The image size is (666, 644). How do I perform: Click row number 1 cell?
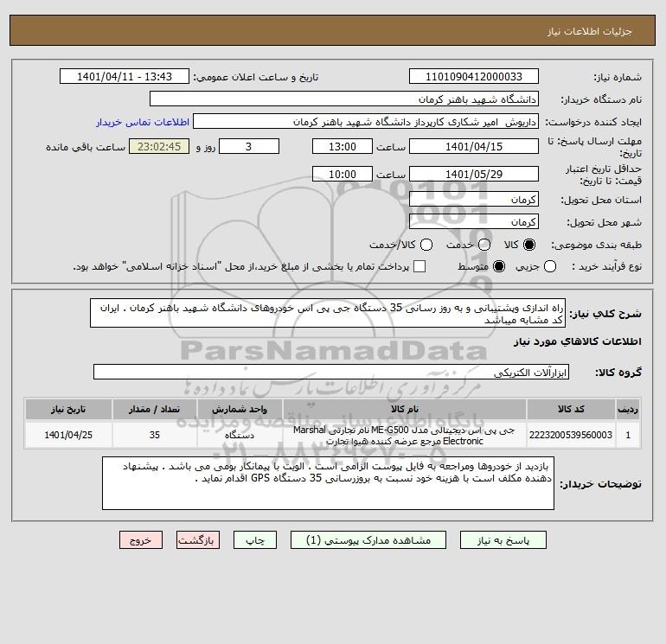point(628,435)
